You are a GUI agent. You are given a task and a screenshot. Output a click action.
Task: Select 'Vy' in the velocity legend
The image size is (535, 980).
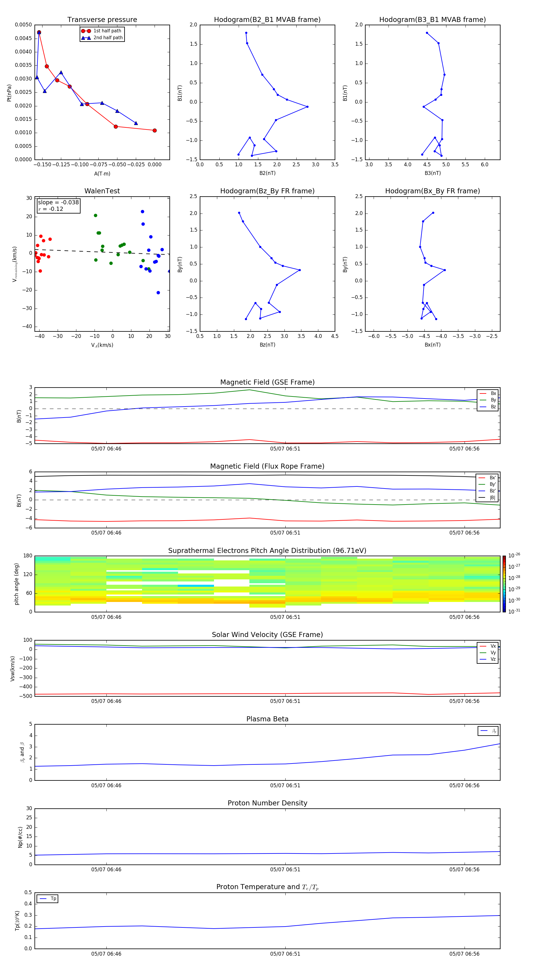coord(488,652)
